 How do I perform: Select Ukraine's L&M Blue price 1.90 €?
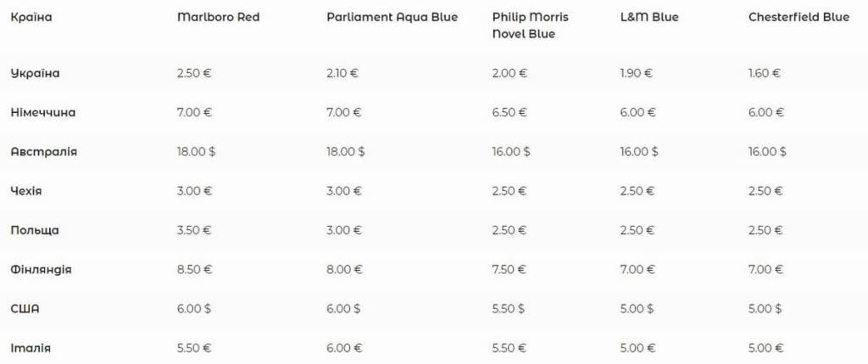pos(637,73)
